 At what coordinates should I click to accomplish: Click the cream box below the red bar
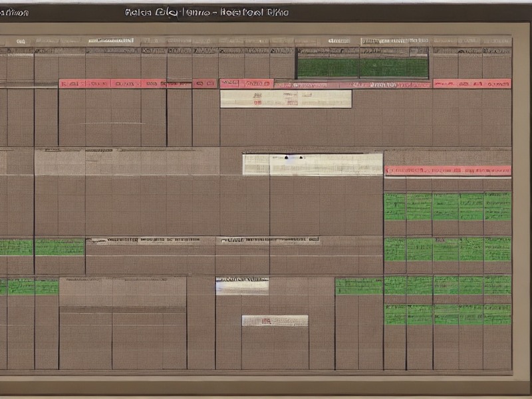[x=286, y=99]
